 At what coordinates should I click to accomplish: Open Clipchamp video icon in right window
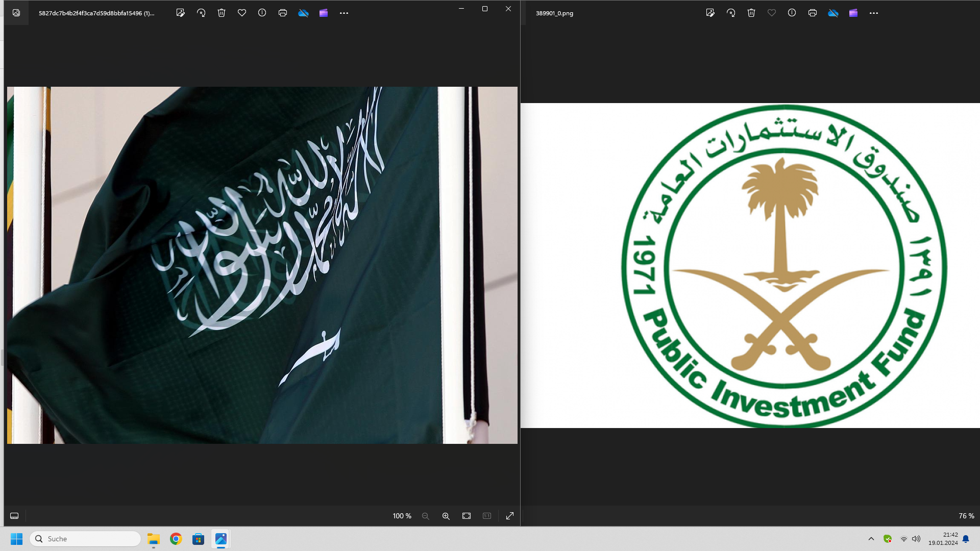(853, 13)
